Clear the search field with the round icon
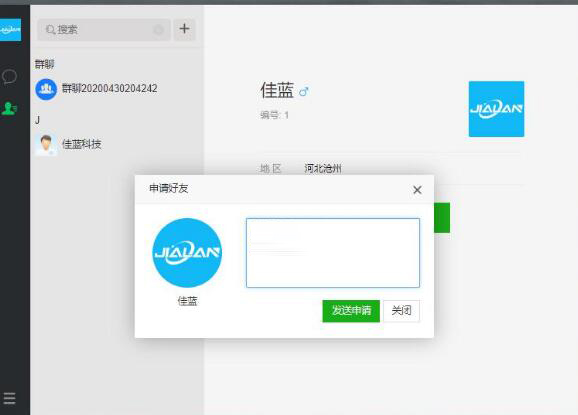 pos(159,30)
